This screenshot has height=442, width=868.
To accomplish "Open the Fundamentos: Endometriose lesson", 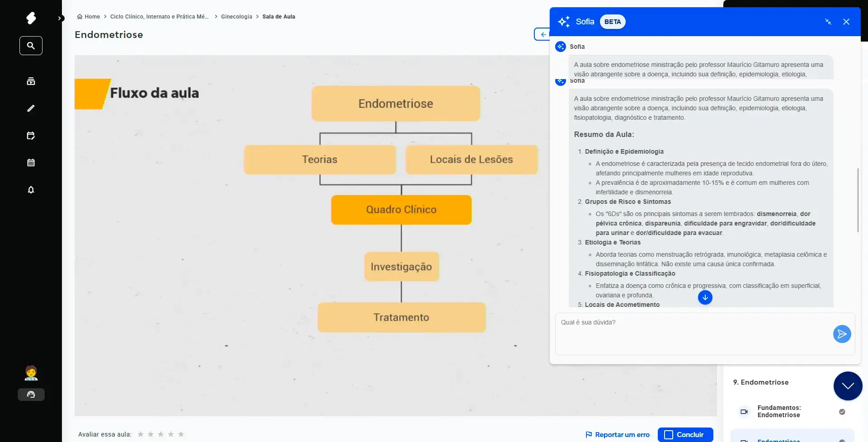I will 778,411.
